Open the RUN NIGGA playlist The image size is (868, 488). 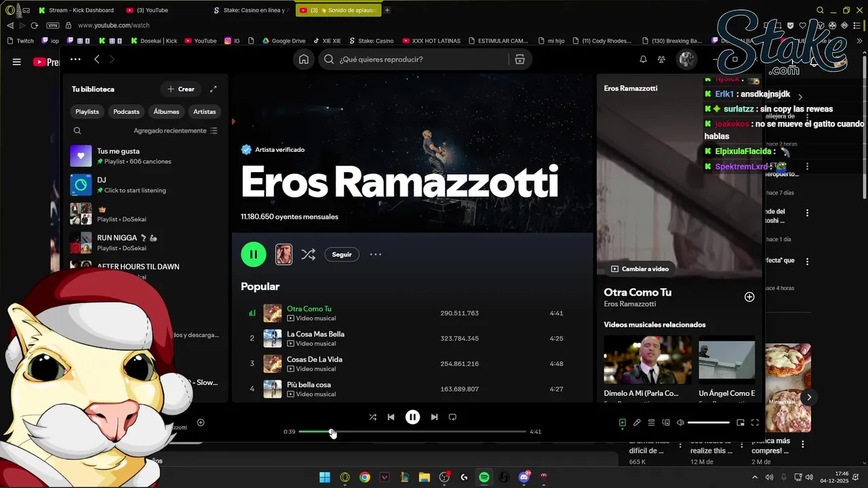pos(146,243)
